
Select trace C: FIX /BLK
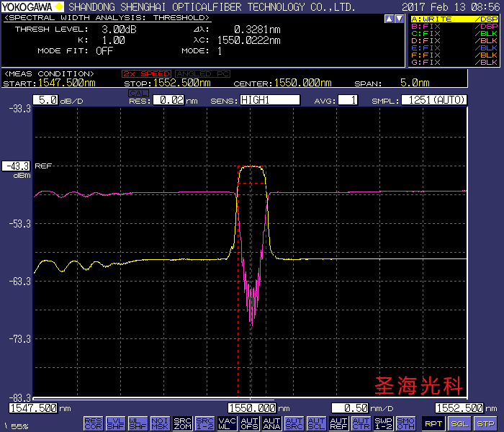click(454, 33)
